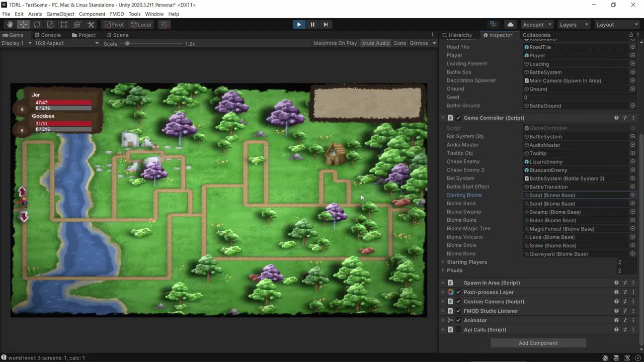This screenshot has height=362, width=644.
Task: Switch to the Console tab
Action: (47, 35)
